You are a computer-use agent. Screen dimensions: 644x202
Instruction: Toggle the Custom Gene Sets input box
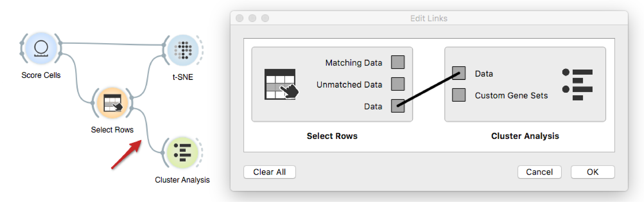(x=459, y=95)
